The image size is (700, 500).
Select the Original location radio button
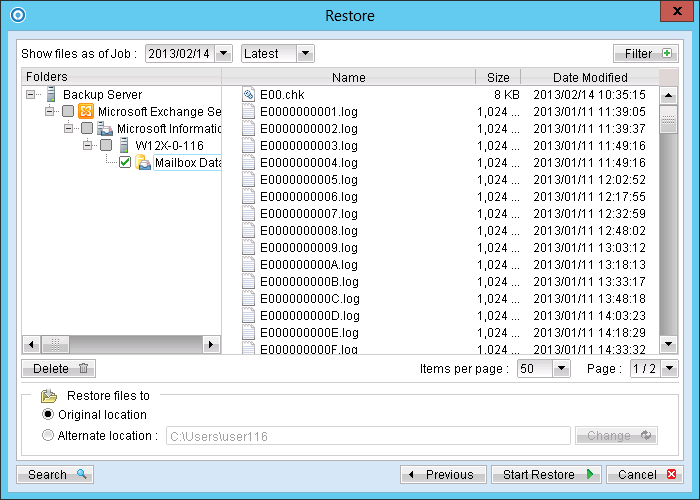(x=48, y=414)
